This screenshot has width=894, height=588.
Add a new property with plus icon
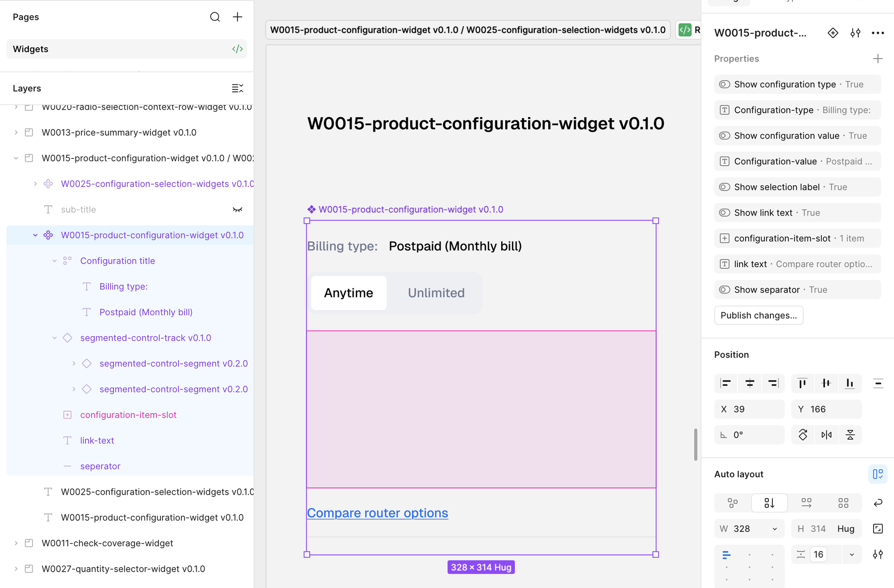[x=878, y=59]
